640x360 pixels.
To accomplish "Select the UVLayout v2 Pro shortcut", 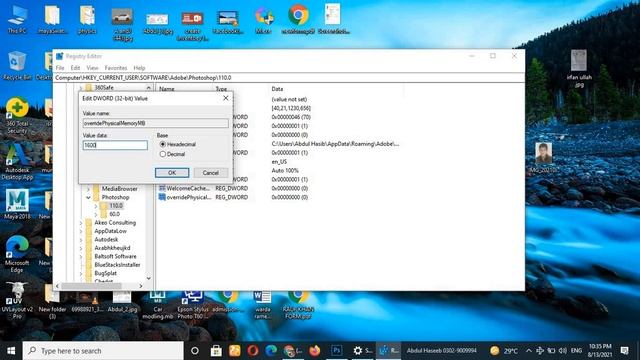I will (17, 300).
